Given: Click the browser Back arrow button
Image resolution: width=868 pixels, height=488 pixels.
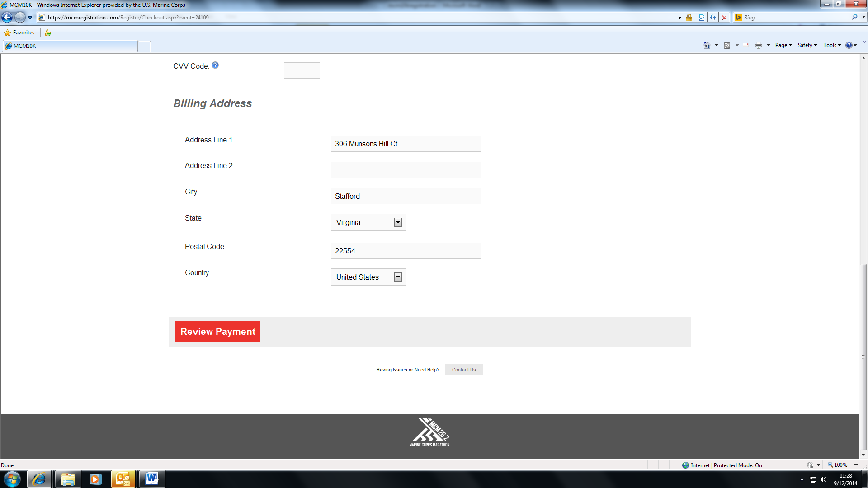Looking at the screenshot, I should pyautogui.click(x=7, y=18).
